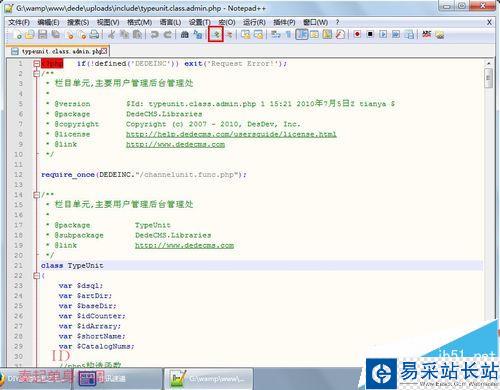Image resolution: width=500 pixels, height=390 pixels.
Task: Click the 'var $dsql;' line
Action: point(81,286)
